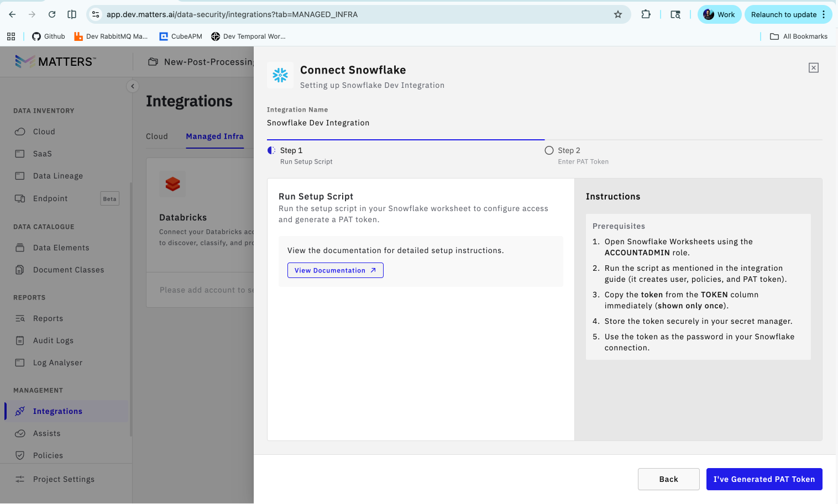Open the CubeAPM bookmark
The width and height of the screenshot is (838, 504).
pyautogui.click(x=181, y=36)
